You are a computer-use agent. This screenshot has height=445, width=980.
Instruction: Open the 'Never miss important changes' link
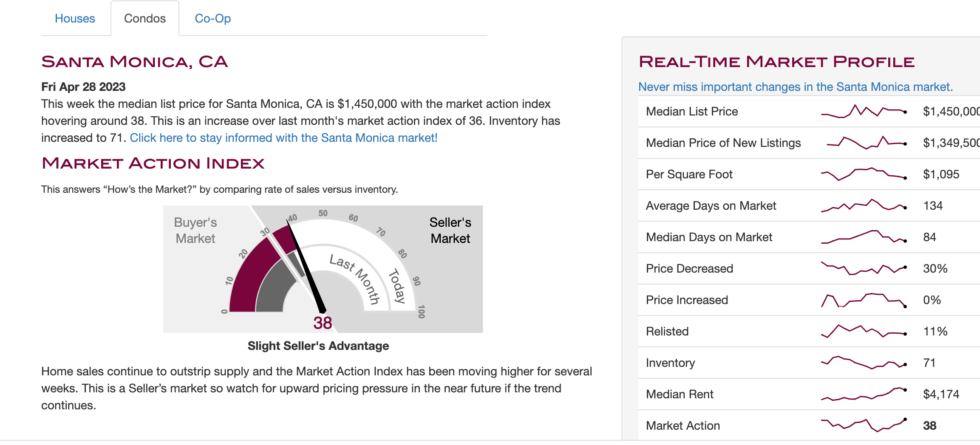coord(795,87)
